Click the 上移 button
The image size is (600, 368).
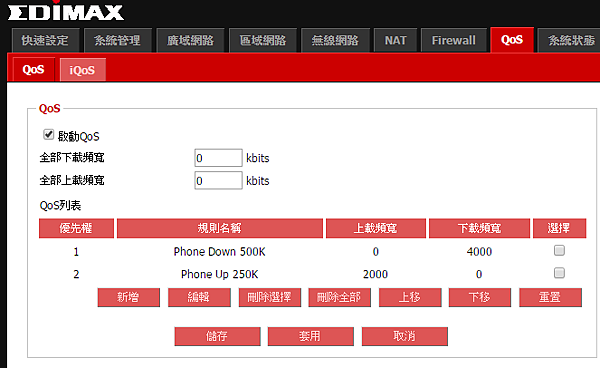click(x=410, y=298)
